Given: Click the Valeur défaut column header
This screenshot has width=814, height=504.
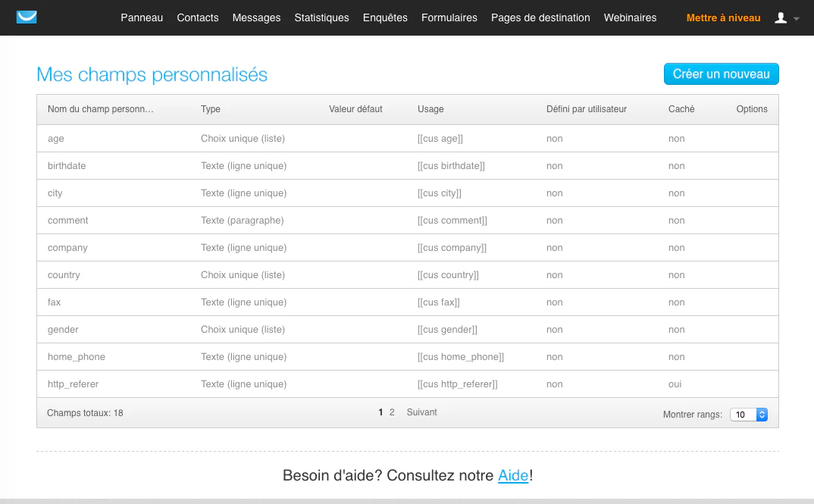Looking at the screenshot, I should pyautogui.click(x=355, y=109).
